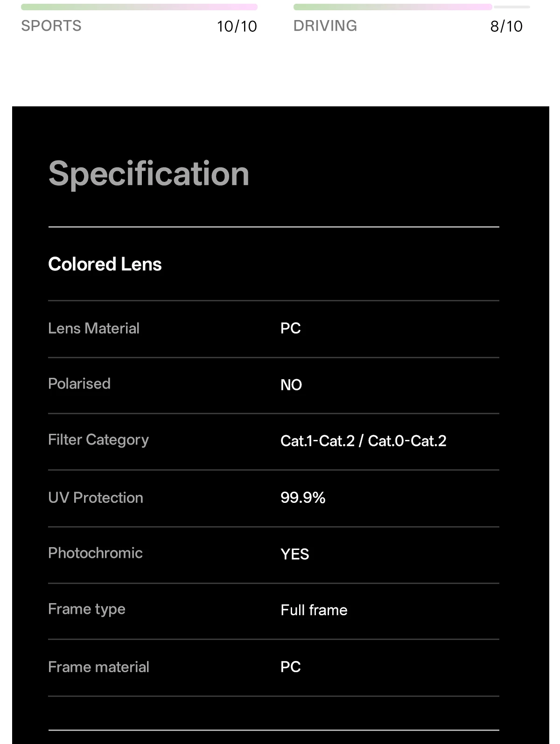The image size is (560, 744).
Task: Click the Sports rating progress bar
Action: [x=139, y=7]
